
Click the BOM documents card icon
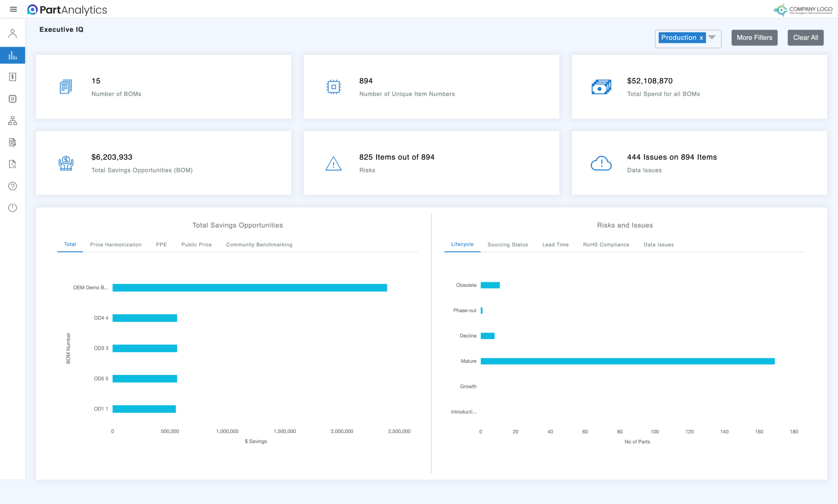tap(65, 87)
